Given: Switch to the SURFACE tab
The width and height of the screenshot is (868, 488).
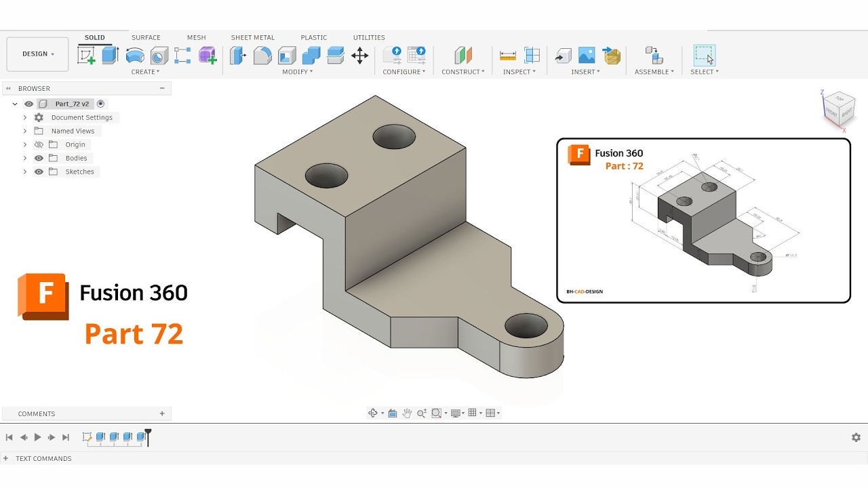Looking at the screenshot, I should [x=146, y=38].
